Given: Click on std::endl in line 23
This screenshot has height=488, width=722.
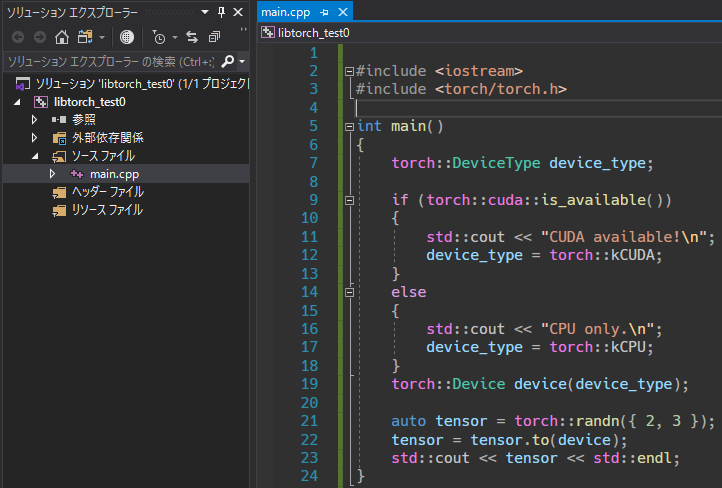Looking at the screenshot, I should point(632,458).
